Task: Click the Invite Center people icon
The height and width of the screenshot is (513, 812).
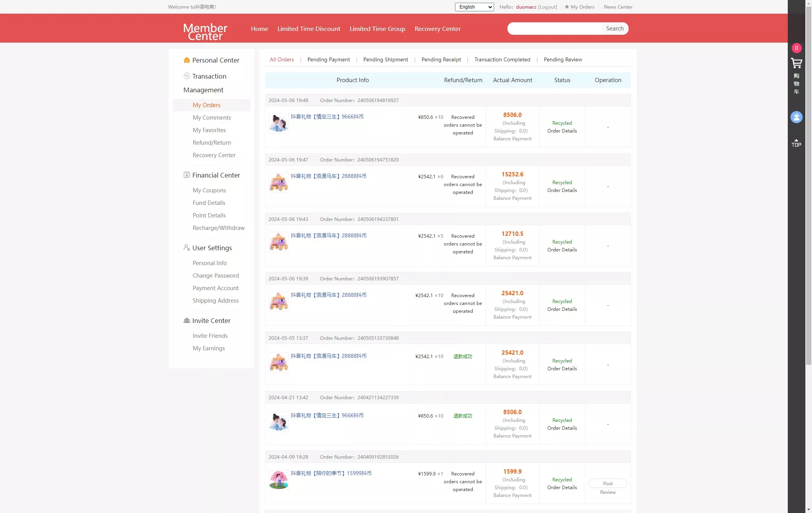Action: (x=187, y=321)
